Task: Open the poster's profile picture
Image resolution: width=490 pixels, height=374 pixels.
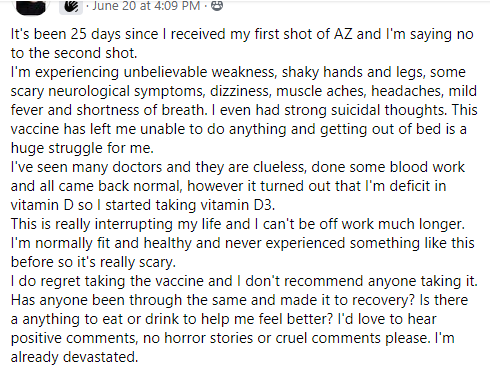Action: (31, 7)
